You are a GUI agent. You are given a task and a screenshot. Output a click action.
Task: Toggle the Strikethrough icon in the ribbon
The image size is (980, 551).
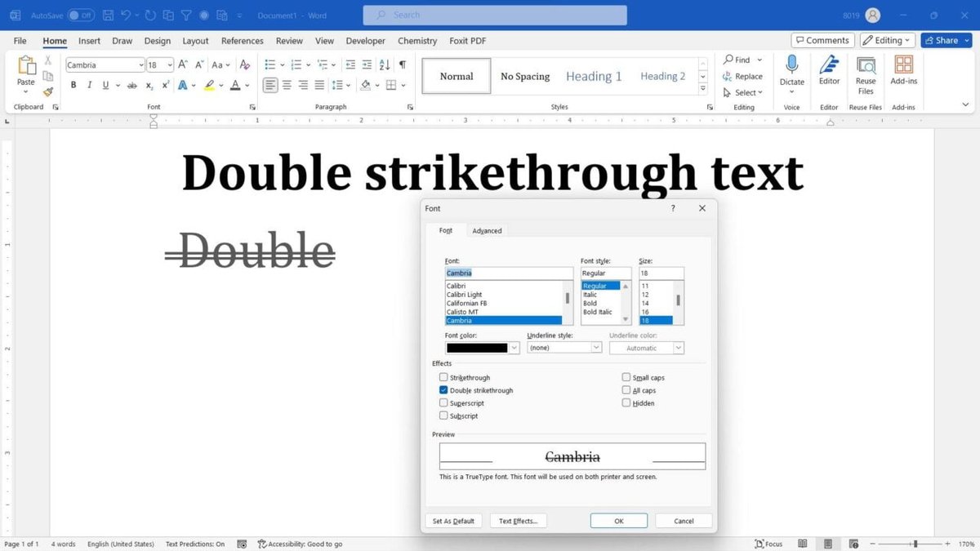pos(132,84)
